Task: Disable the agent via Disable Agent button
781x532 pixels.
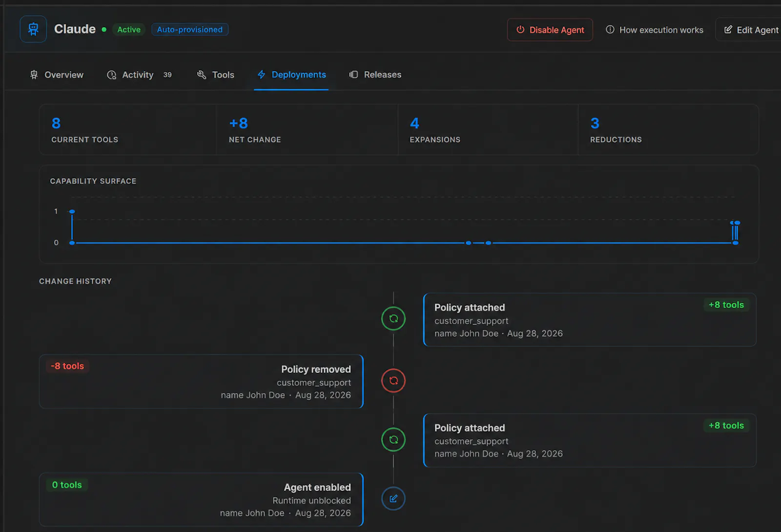Action: [x=550, y=30]
